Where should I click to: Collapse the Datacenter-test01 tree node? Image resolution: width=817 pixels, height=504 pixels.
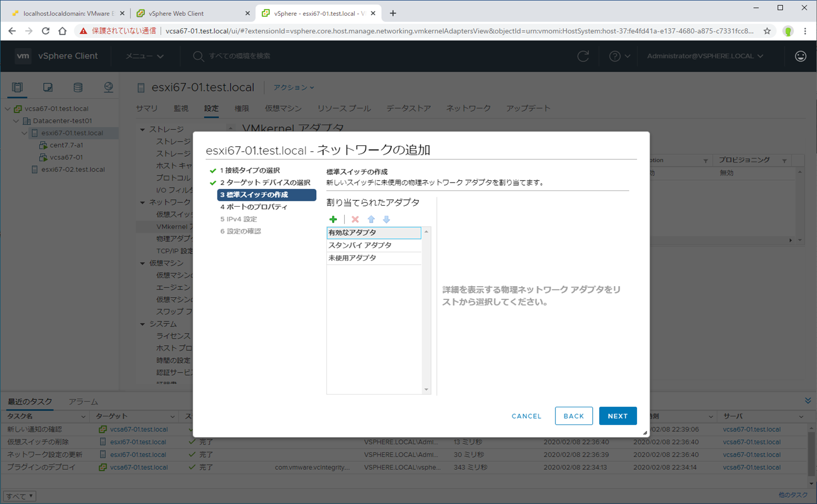pos(16,121)
